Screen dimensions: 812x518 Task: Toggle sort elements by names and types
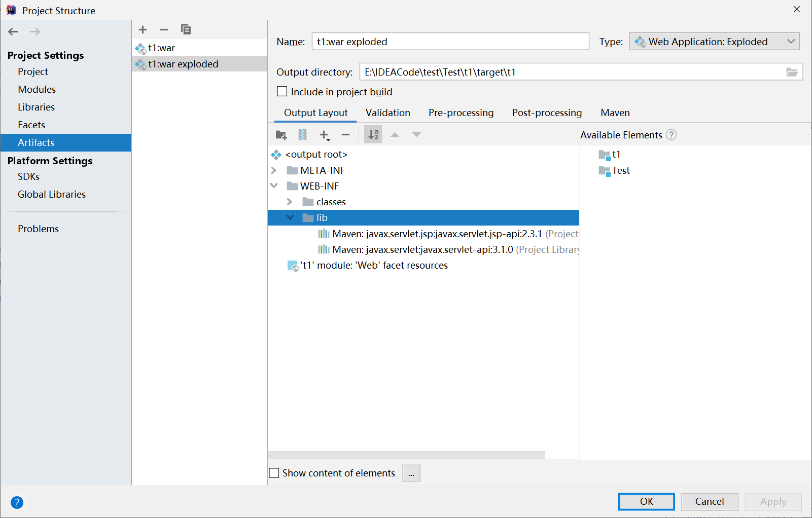point(373,135)
